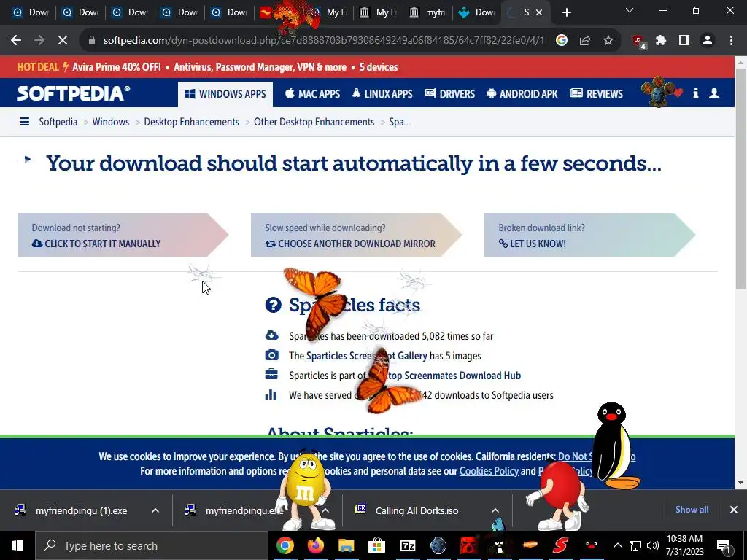Click the vertical page scrollbar

click(740, 179)
